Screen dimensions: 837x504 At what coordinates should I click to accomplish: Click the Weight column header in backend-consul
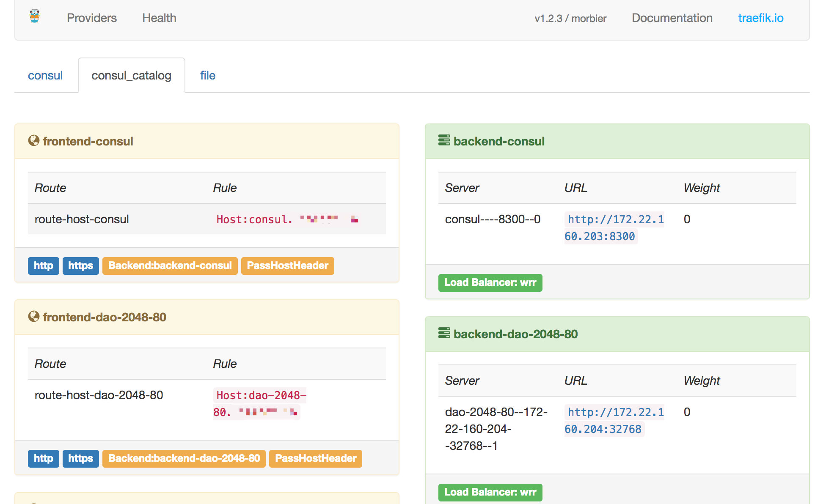coord(702,188)
